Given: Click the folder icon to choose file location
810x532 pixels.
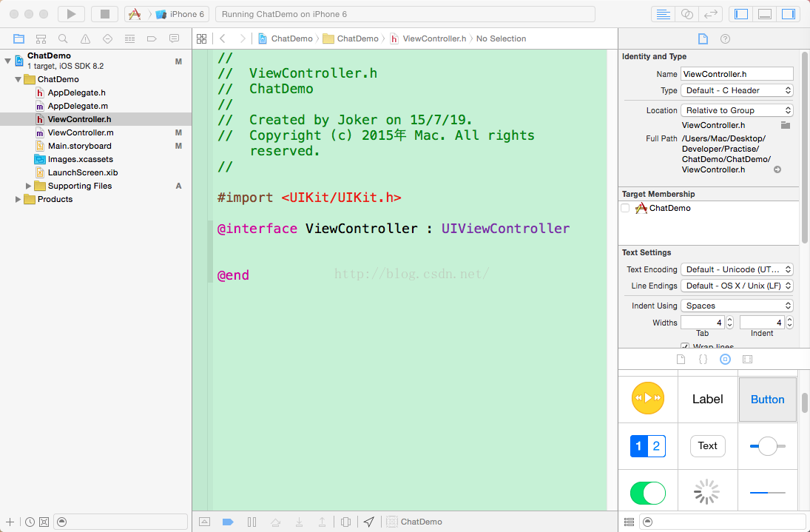Looking at the screenshot, I should pos(785,125).
